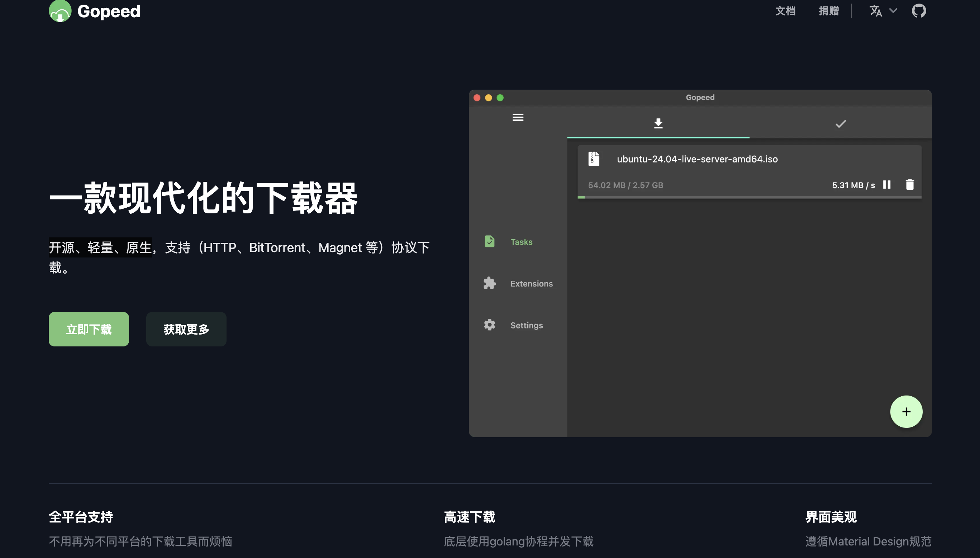Close the Gopeed window with red button
The image size is (980, 558).
[x=477, y=98]
